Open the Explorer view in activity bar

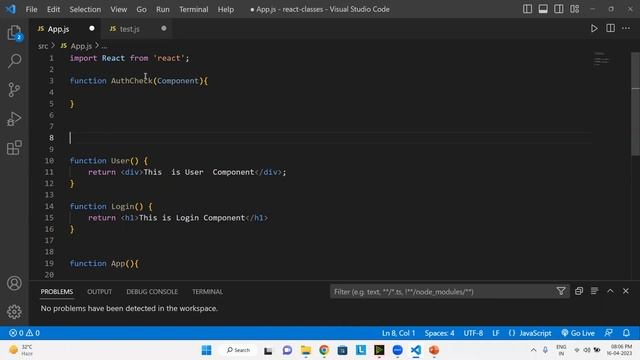(14, 33)
